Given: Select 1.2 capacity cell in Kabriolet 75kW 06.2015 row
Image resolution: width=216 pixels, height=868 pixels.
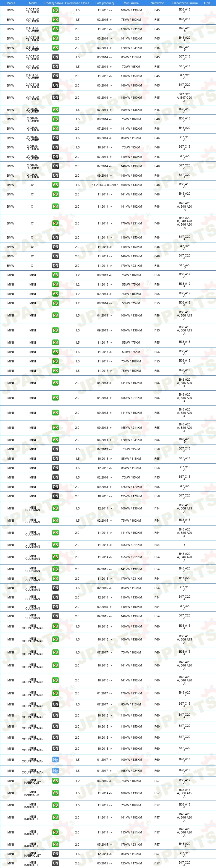Looking at the screenshot, I should pos(77,781).
